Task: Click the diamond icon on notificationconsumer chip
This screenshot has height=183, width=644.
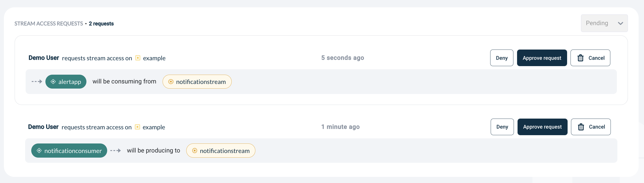Action: coord(39,151)
